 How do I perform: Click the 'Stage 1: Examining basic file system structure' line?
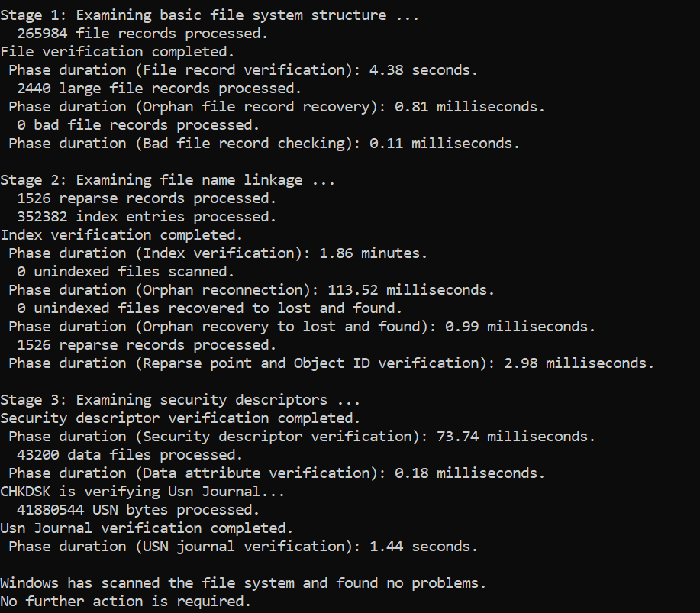coord(209,15)
